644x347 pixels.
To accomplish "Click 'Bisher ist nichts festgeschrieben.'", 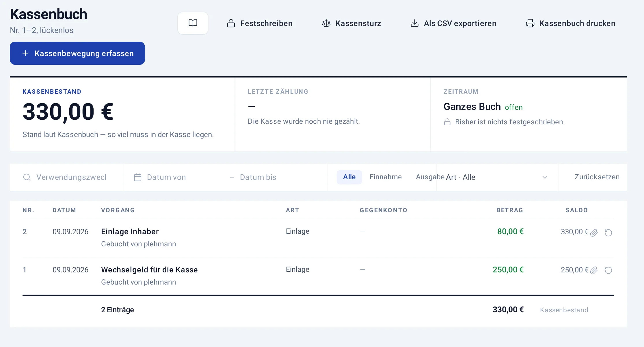I will coord(510,122).
